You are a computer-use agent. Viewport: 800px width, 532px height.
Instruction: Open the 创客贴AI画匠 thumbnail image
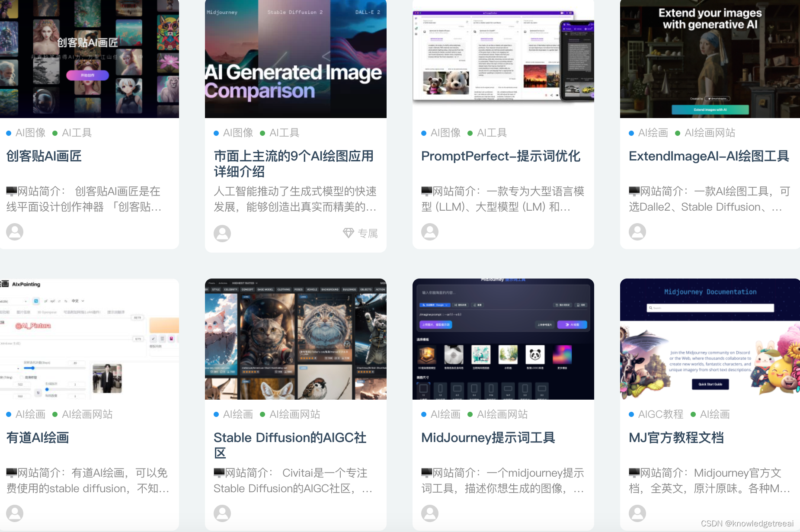tap(90, 59)
